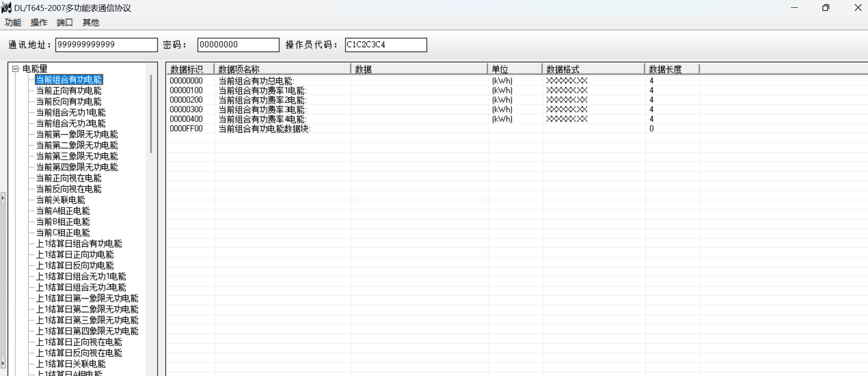Click the left edge splitter handle
The image size is (868, 376).
click(x=3, y=280)
